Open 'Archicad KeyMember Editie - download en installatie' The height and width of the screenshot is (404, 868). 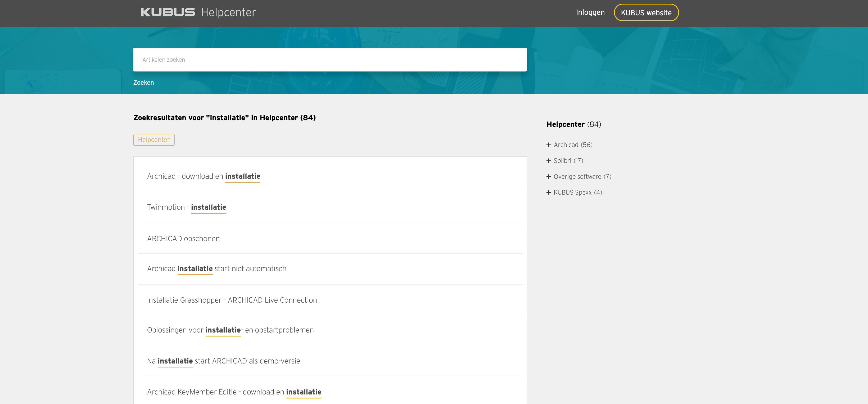point(234,392)
